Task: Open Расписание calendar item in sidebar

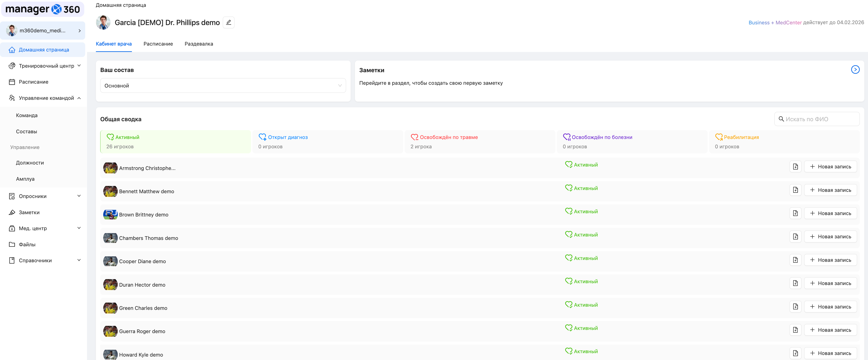Action: pos(33,82)
